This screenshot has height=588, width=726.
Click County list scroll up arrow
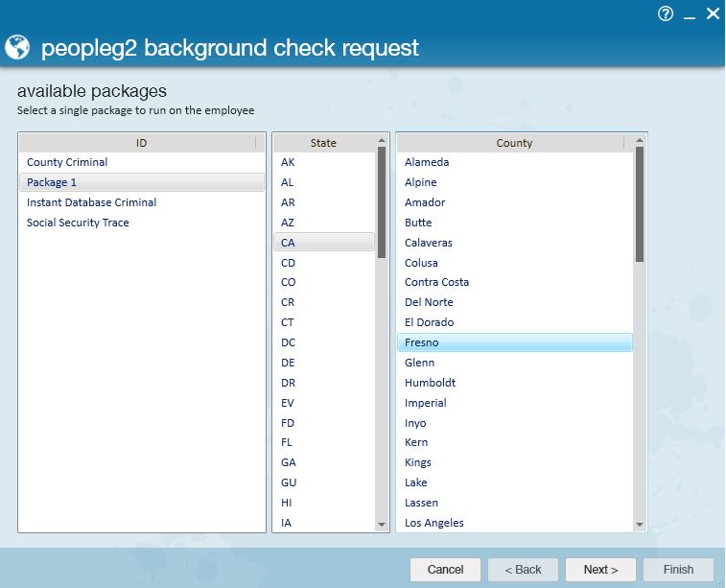pyautogui.click(x=640, y=140)
